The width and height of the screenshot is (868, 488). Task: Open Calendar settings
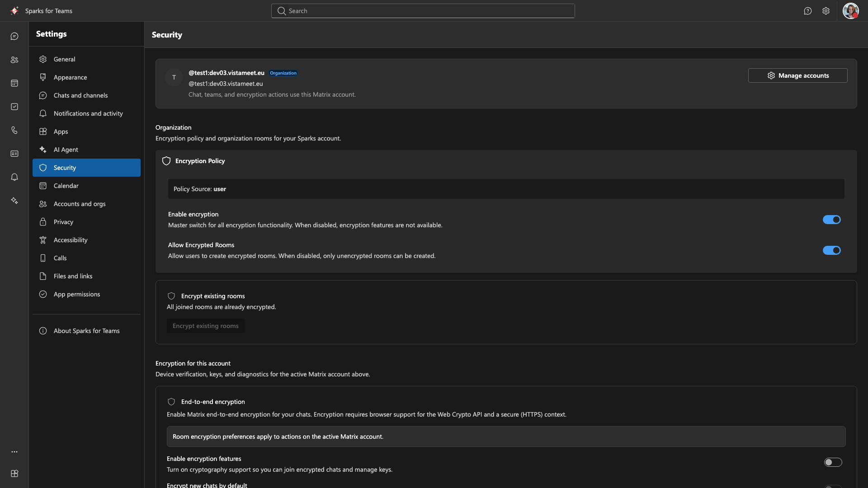[x=86, y=186]
